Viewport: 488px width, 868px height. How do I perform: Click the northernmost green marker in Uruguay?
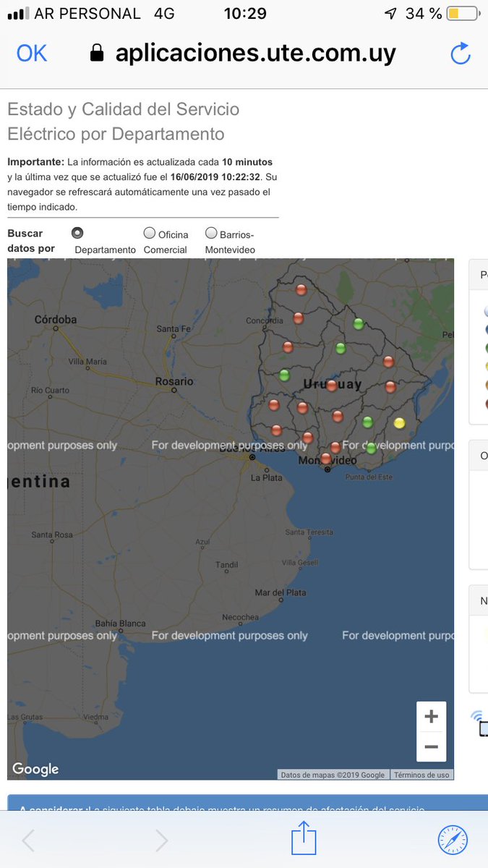[358, 323]
